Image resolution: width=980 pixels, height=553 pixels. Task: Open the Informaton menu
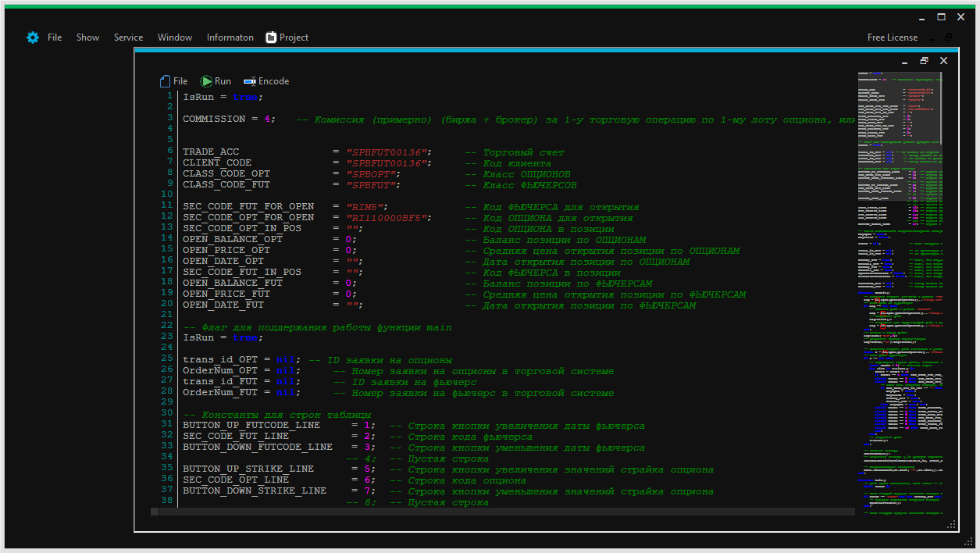tap(230, 37)
